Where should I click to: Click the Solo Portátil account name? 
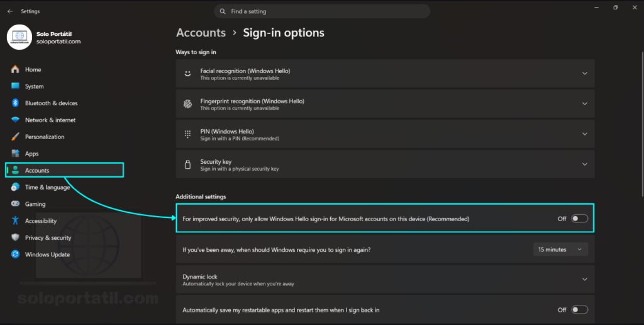coord(54,34)
